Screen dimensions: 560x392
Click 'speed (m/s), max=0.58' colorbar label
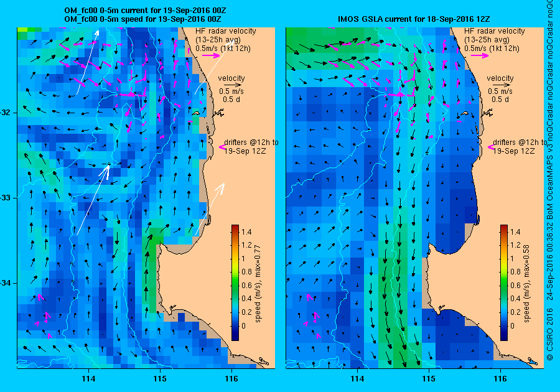click(x=527, y=284)
